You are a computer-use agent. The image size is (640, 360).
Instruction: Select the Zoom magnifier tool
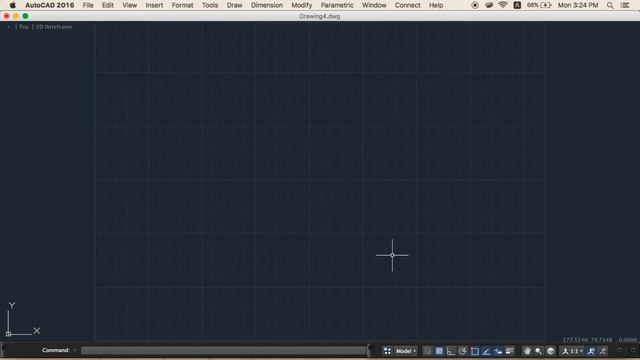(539, 351)
